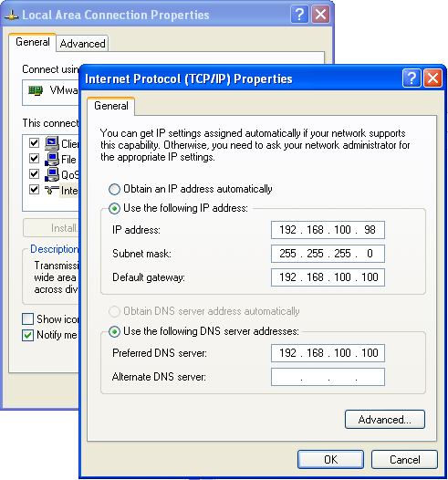Viewport: 448px width, 480px height.
Task: Select Obtain an IP address automatically
Action: (114, 189)
